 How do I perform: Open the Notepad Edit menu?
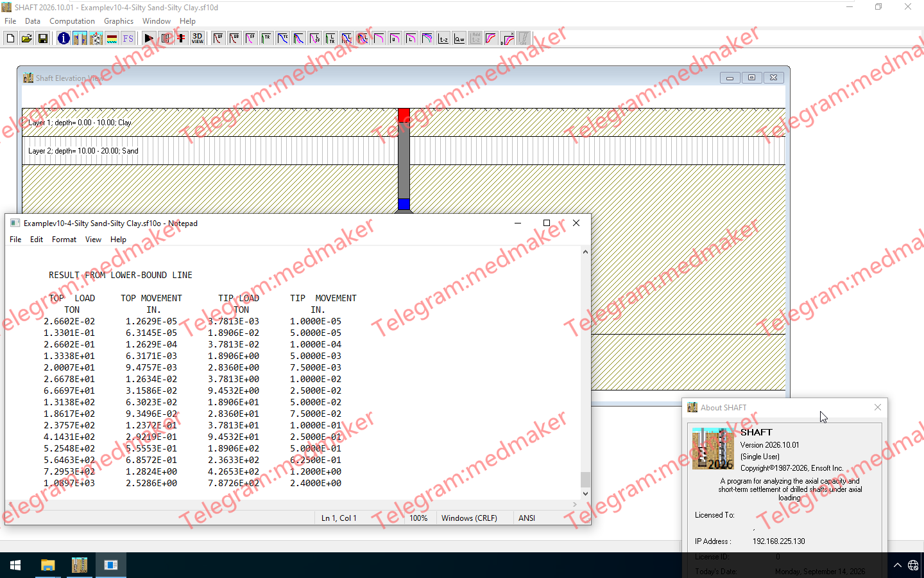pyautogui.click(x=37, y=240)
